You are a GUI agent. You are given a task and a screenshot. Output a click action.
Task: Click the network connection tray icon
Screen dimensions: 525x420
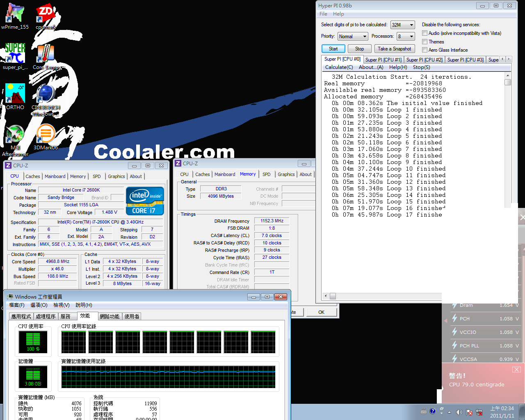tap(479, 412)
